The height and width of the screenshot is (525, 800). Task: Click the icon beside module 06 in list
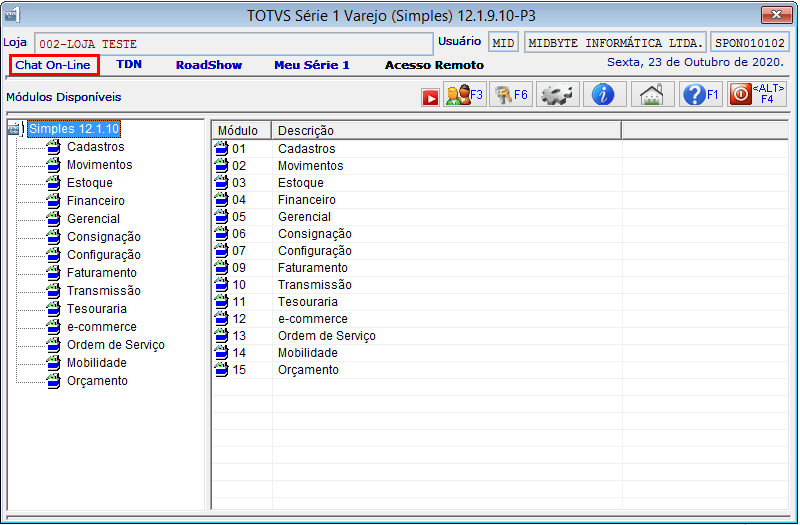pyautogui.click(x=221, y=234)
